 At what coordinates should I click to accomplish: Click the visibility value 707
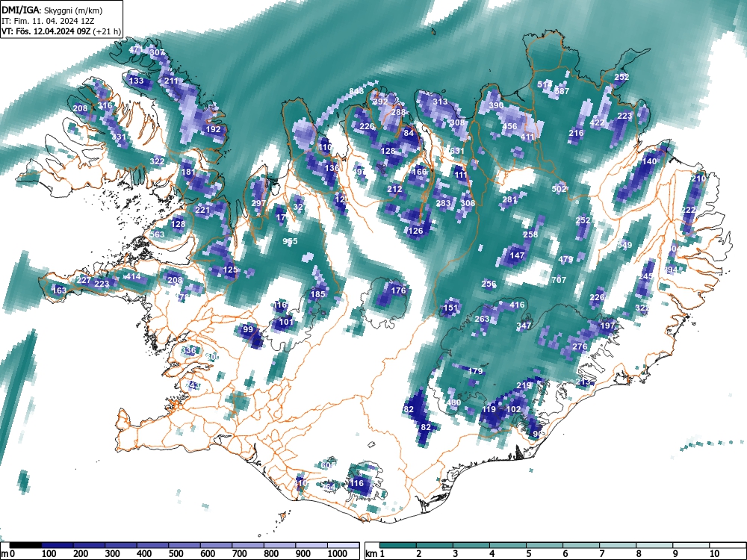tap(559, 279)
